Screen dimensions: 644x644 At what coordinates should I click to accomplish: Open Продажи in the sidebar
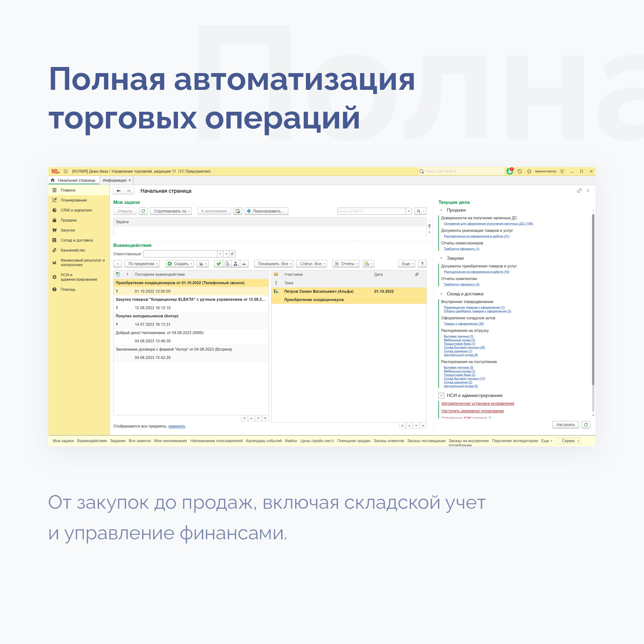coord(79,220)
